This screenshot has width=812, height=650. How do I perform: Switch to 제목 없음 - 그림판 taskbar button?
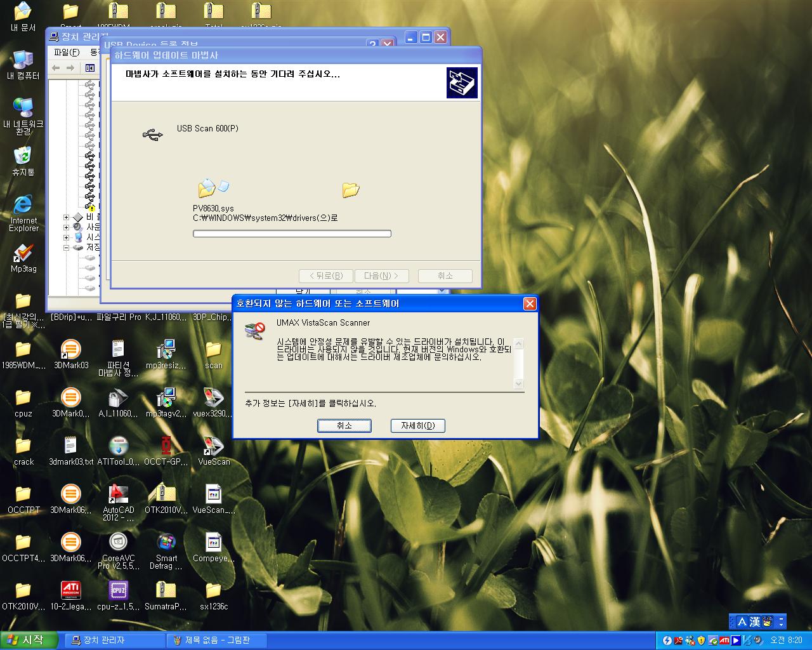point(216,640)
